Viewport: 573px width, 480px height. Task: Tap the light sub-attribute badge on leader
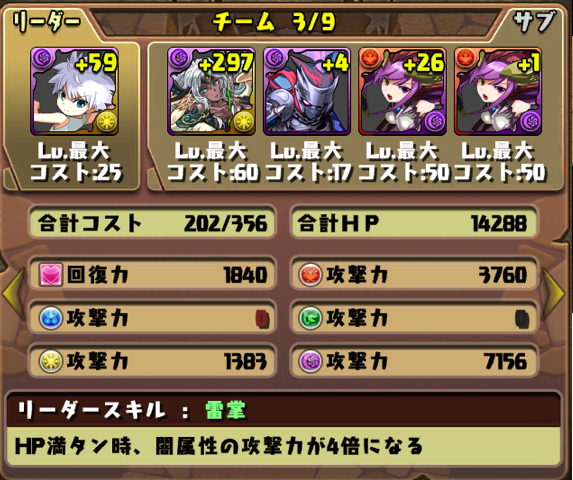(x=107, y=122)
